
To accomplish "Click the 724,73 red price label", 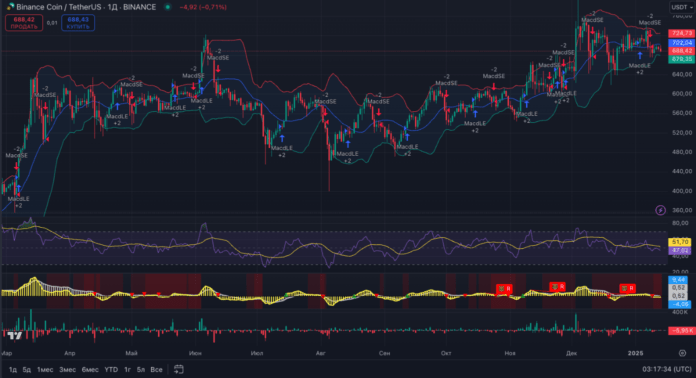I will [681, 33].
